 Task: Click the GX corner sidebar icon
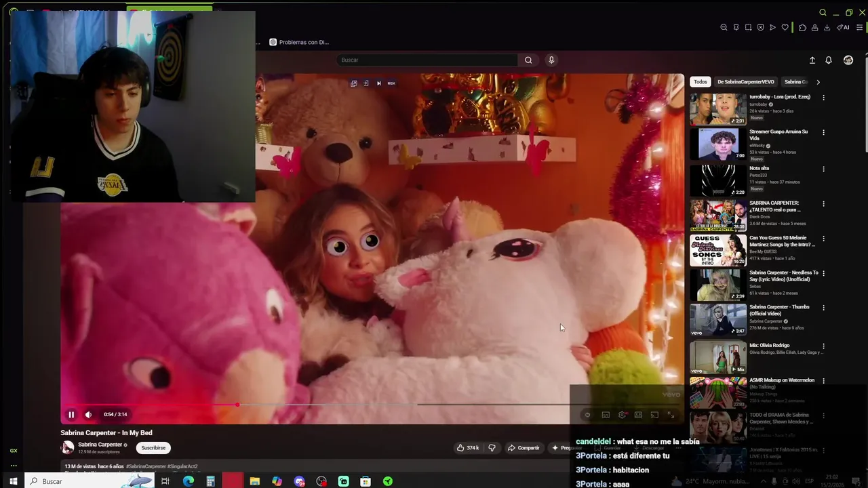[x=13, y=451]
